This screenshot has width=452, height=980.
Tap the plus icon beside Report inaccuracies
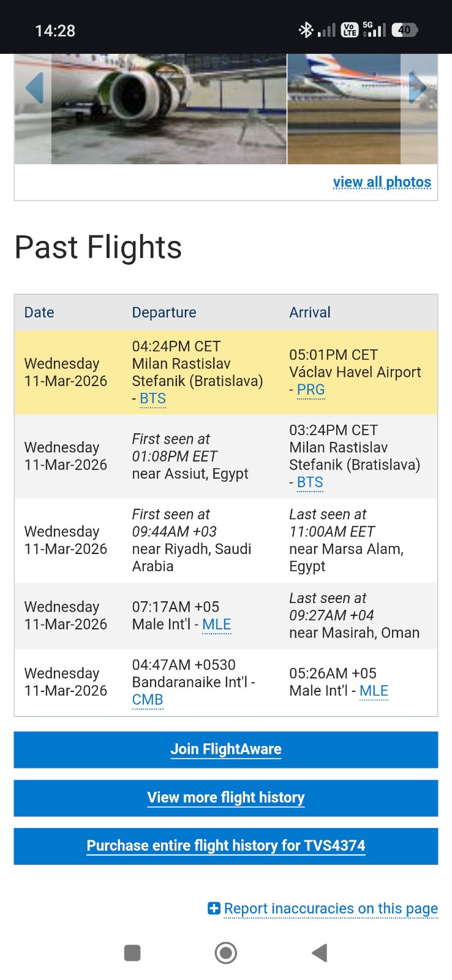click(214, 908)
